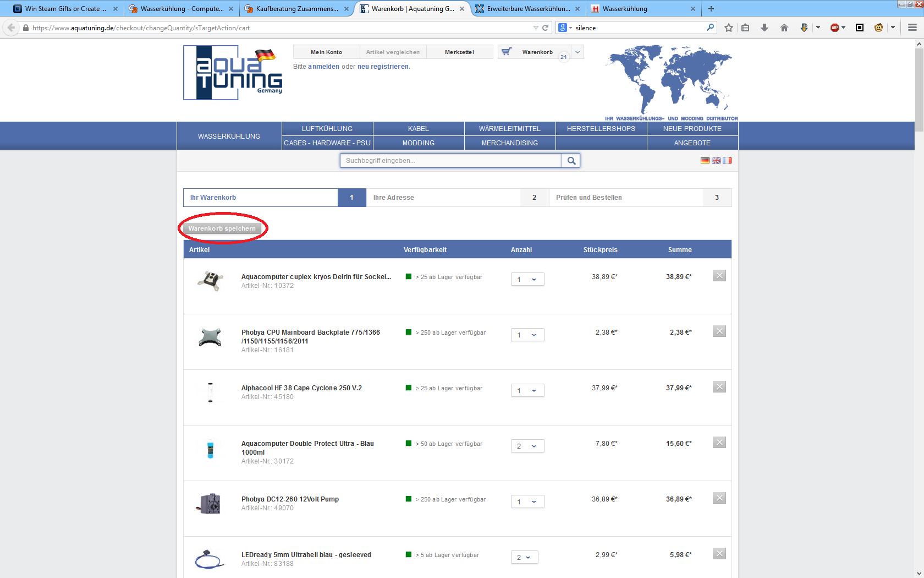Click the page vertical scrollbar thumb
Screen dimensions: 924x578
point(919,90)
